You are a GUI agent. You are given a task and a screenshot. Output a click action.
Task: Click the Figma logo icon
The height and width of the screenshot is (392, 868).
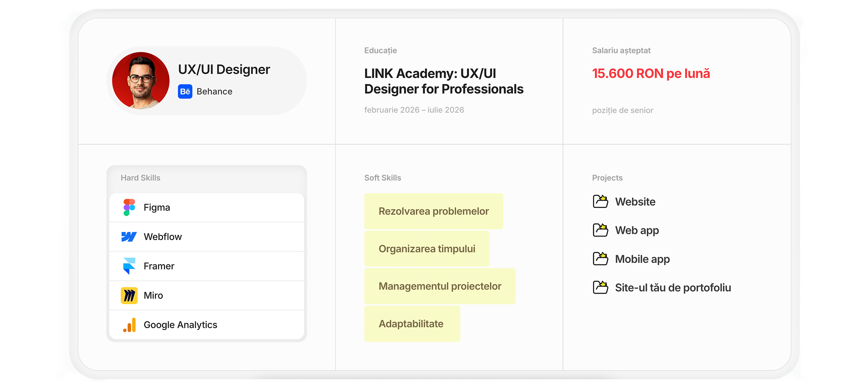tap(129, 207)
